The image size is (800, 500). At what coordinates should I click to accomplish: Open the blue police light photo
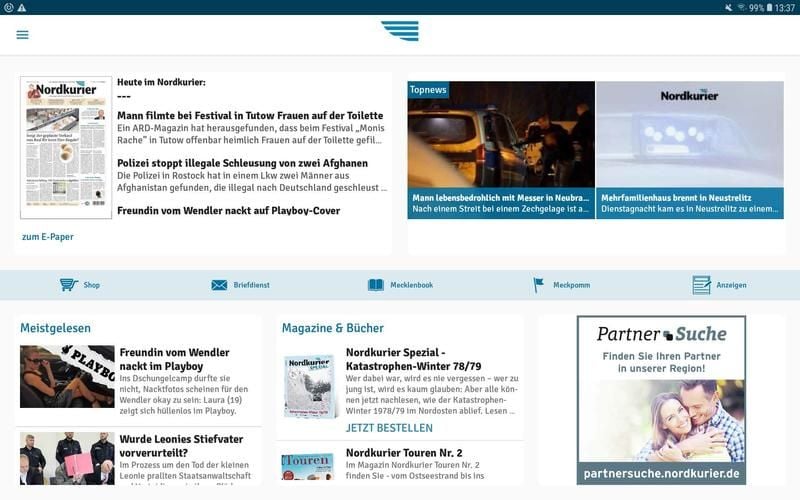[x=690, y=134]
